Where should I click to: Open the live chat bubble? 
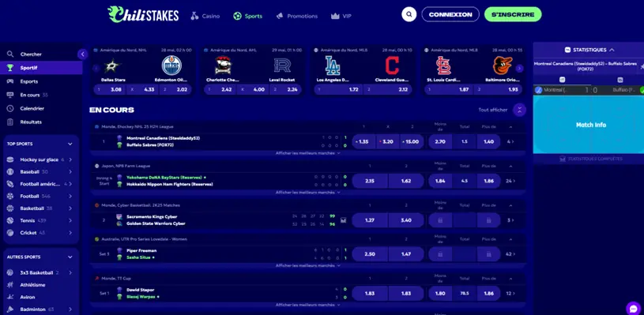click(633, 309)
